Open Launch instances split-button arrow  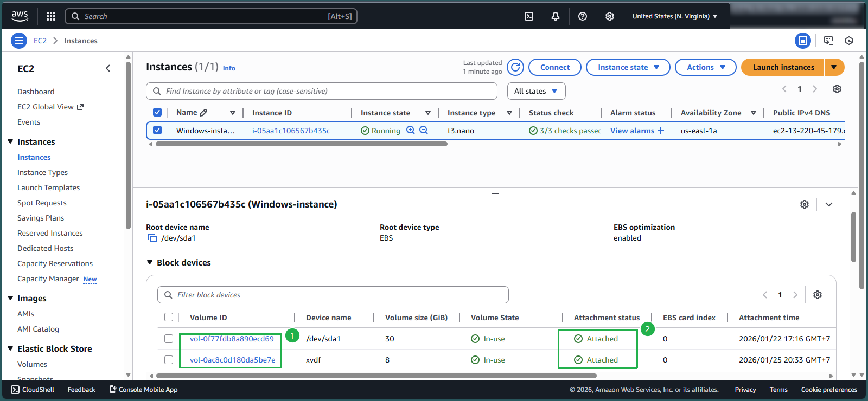(834, 67)
